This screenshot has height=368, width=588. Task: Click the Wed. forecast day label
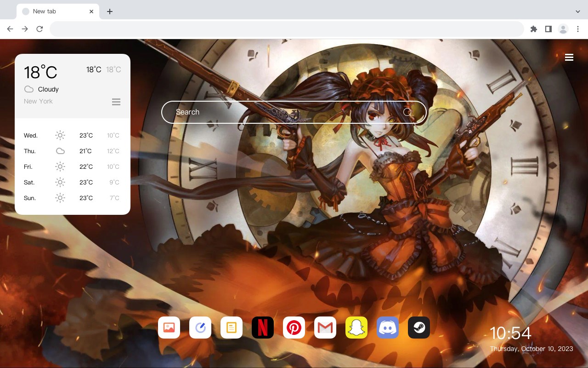coord(31,135)
